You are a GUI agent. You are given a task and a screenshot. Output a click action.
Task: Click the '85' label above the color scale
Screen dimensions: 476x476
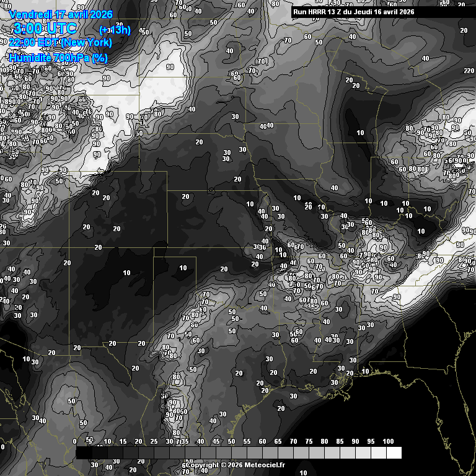pyautogui.click(x=340, y=441)
